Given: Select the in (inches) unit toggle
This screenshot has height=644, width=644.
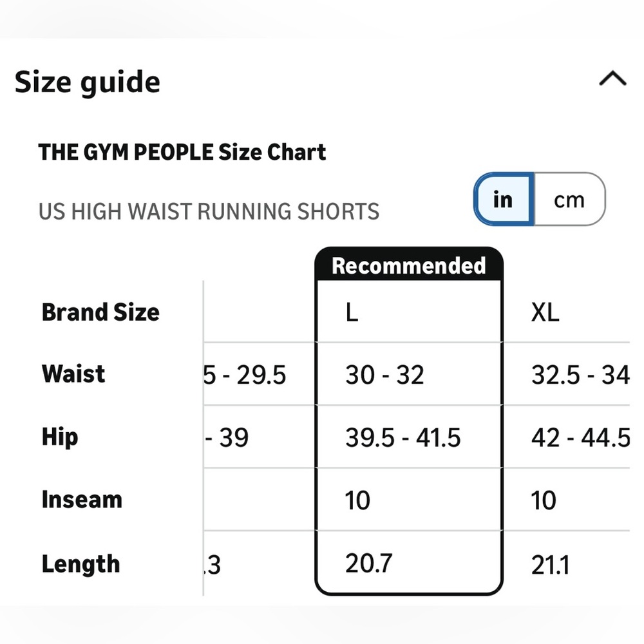Looking at the screenshot, I should [x=504, y=200].
